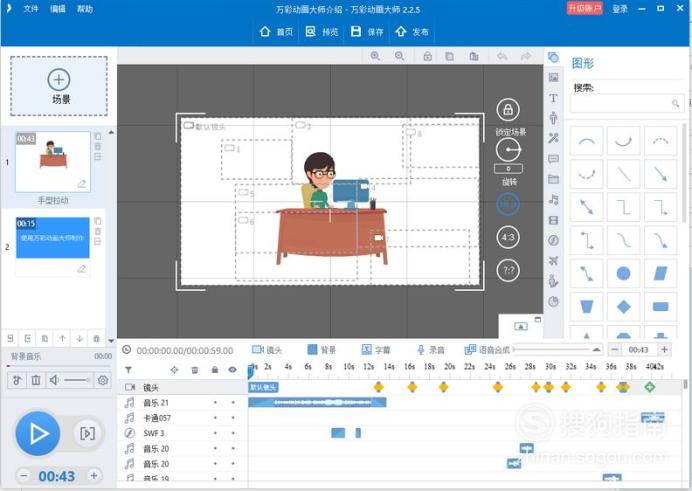This screenshot has width=692, height=491.
Task: Open the magic wand effects sidebar icon
Action: click(x=553, y=138)
